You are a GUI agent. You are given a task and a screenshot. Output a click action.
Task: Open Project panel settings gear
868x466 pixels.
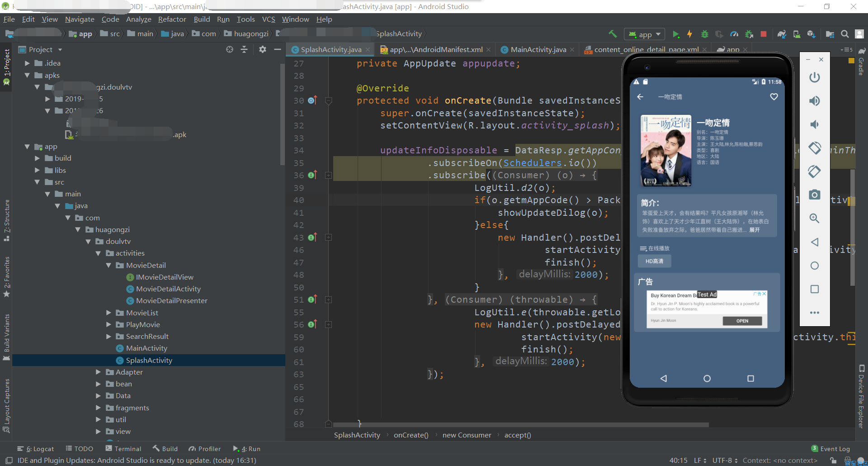click(x=262, y=49)
